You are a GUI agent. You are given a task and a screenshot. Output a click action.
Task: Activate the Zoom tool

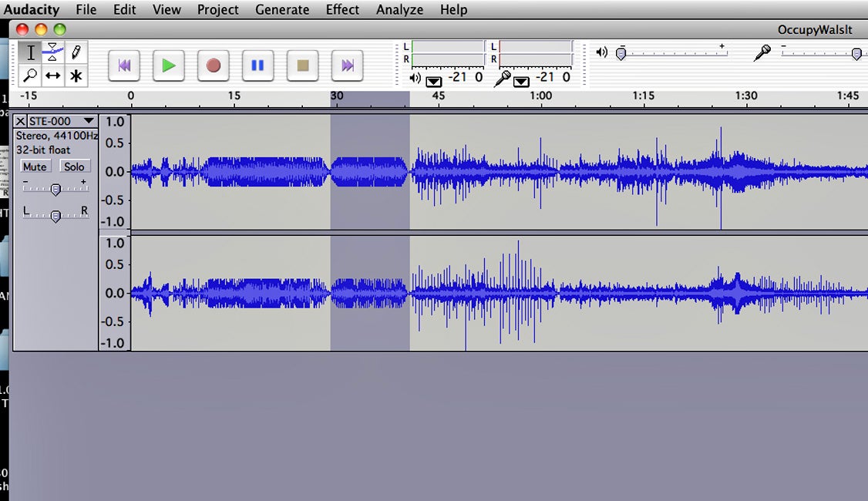tap(29, 76)
